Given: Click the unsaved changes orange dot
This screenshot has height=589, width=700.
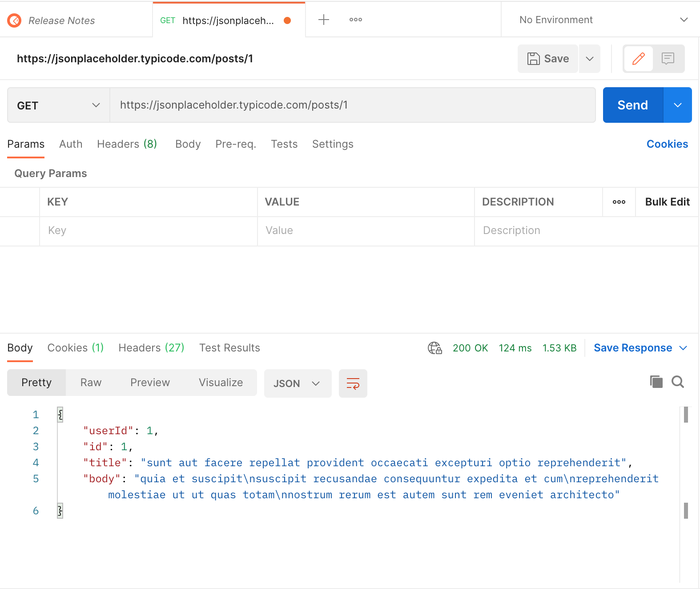Looking at the screenshot, I should click(287, 20).
